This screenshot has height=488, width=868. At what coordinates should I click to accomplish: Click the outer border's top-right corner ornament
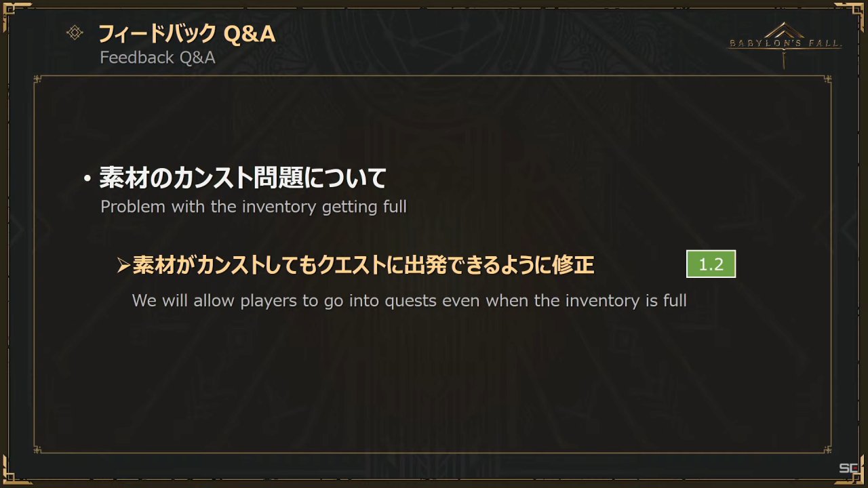858,9
